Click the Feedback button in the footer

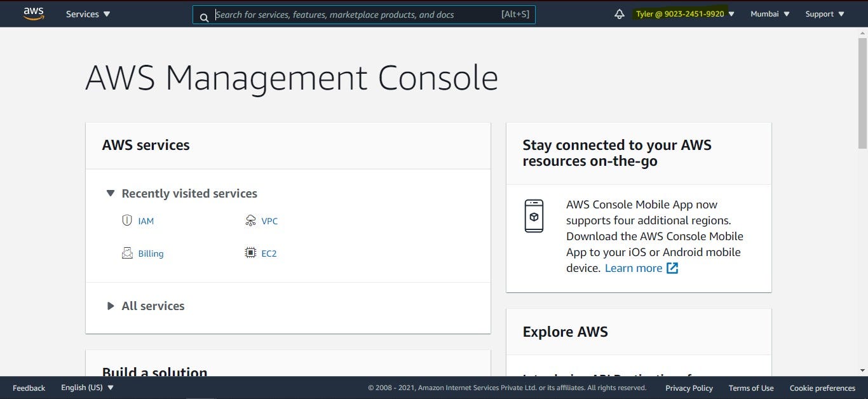(29, 388)
